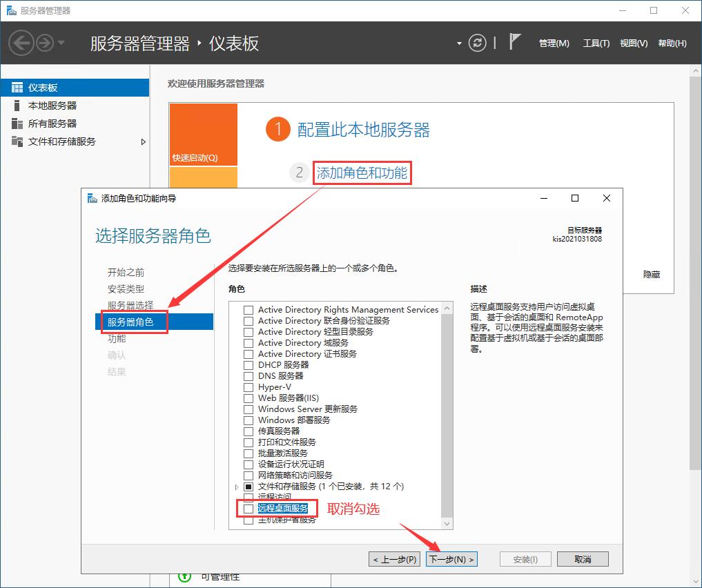The height and width of the screenshot is (588, 702).
Task: Open the notifications flag icon
Action: pos(515,42)
